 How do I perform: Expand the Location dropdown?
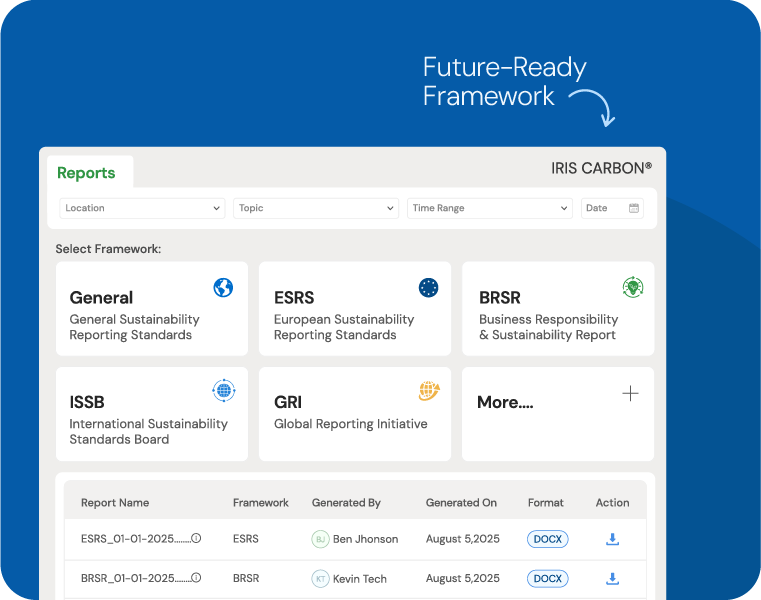pyautogui.click(x=142, y=208)
